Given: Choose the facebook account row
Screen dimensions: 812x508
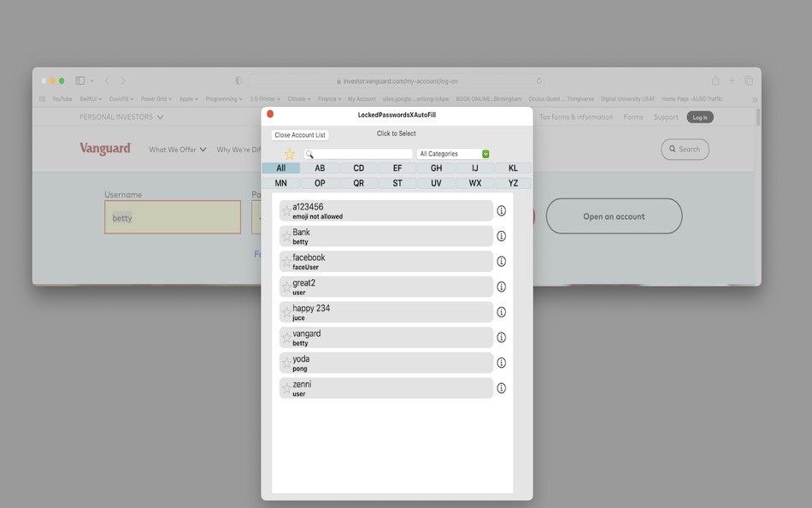Looking at the screenshot, I should (385, 262).
